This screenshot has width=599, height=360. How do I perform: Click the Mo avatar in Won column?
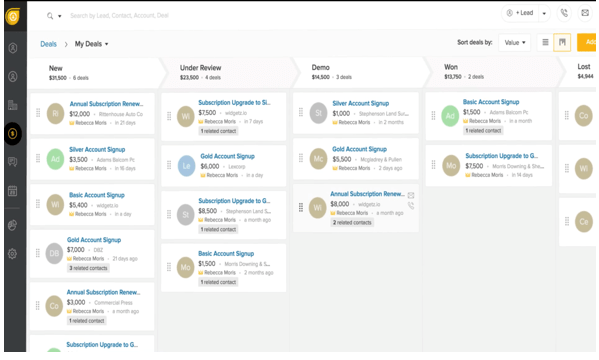click(x=451, y=165)
